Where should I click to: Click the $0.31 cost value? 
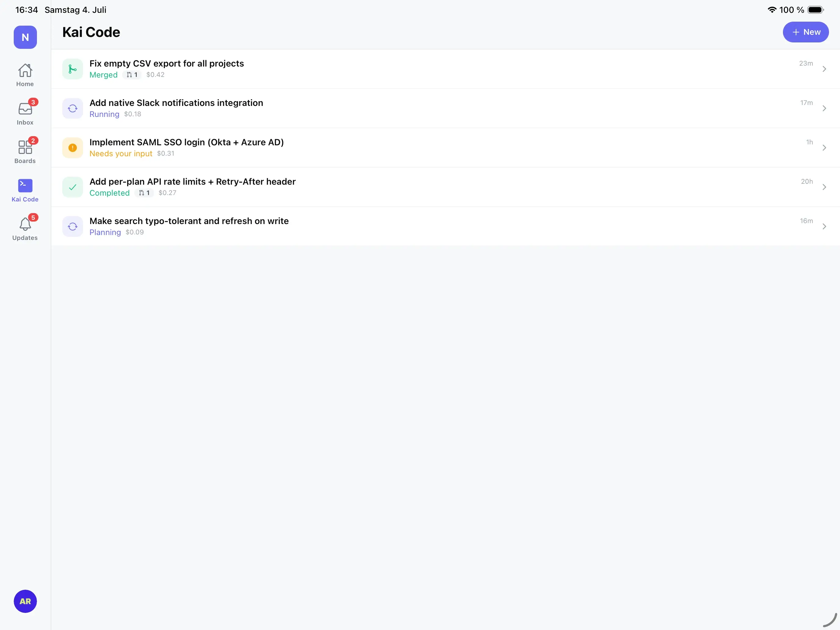(x=165, y=154)
